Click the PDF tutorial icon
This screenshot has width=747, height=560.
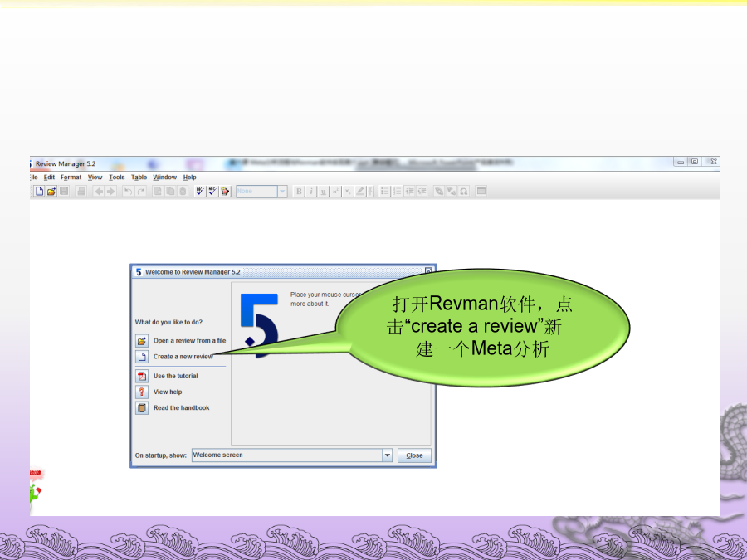coord(141,376)
